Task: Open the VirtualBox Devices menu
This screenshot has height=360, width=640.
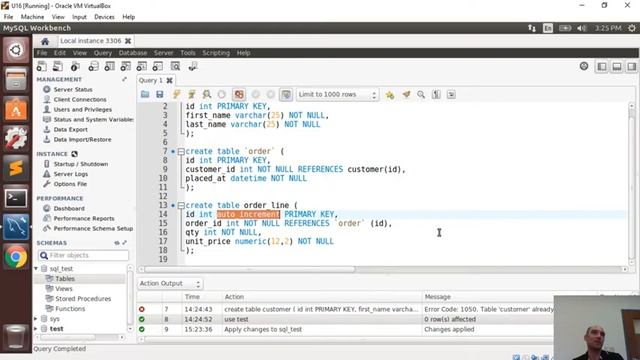Action: [104, 17]
